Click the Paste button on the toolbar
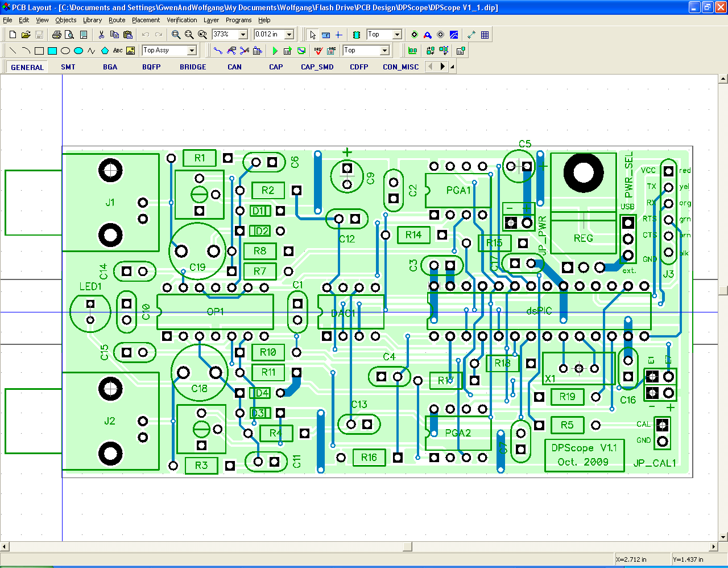Image resolution: width=728 pixels, height=568 pixels. pos(127,34)
